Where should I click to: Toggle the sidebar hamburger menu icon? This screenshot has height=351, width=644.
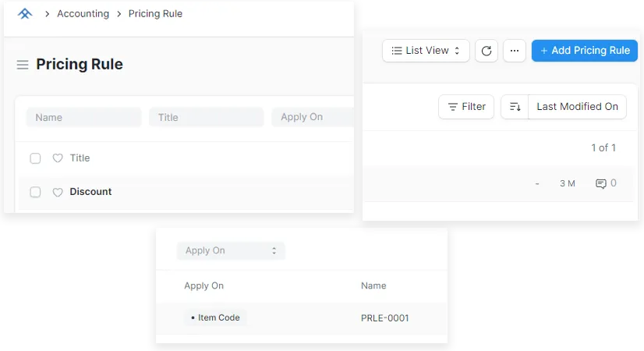tap(23, 65)
